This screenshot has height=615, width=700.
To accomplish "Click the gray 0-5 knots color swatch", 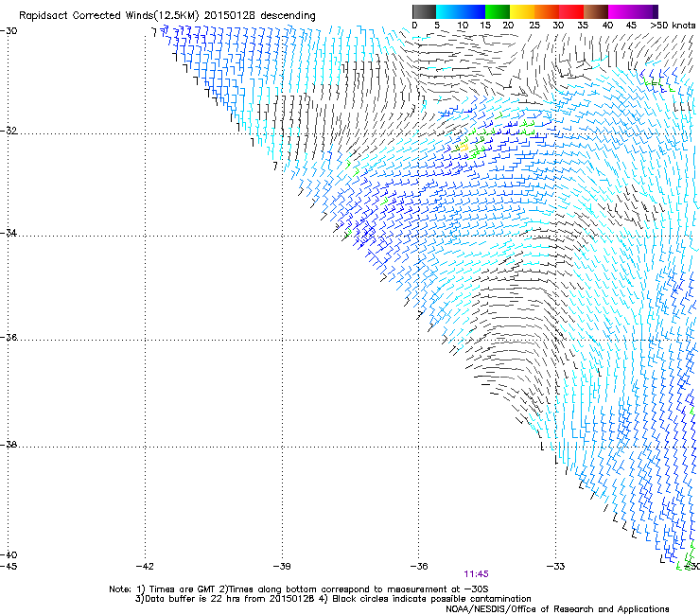I will click(424, 11).
